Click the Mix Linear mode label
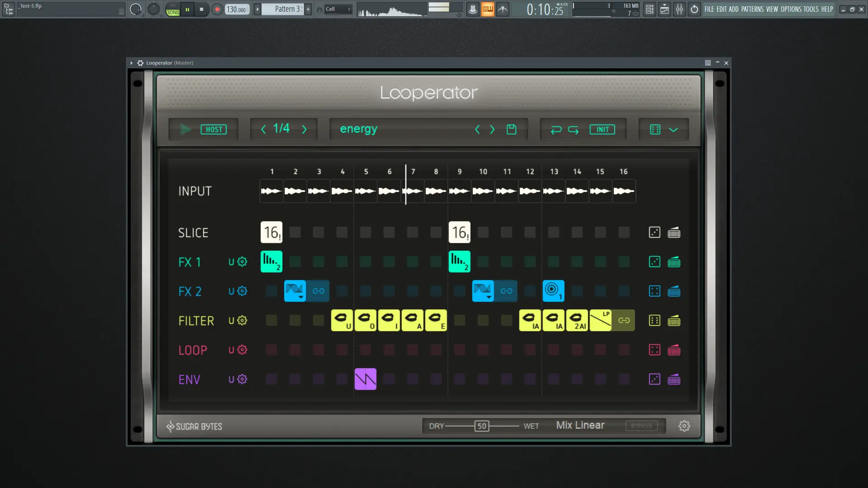 [x=580, y=425]
